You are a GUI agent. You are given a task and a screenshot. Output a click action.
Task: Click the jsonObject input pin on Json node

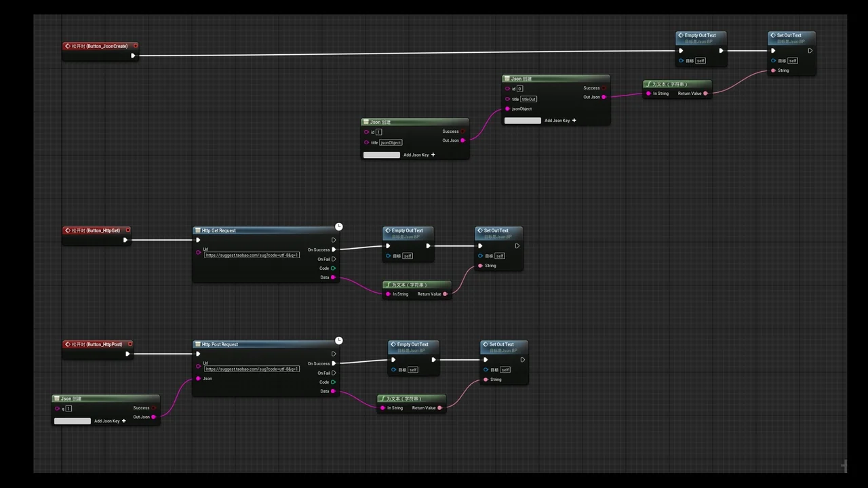[x=507, y=108]
